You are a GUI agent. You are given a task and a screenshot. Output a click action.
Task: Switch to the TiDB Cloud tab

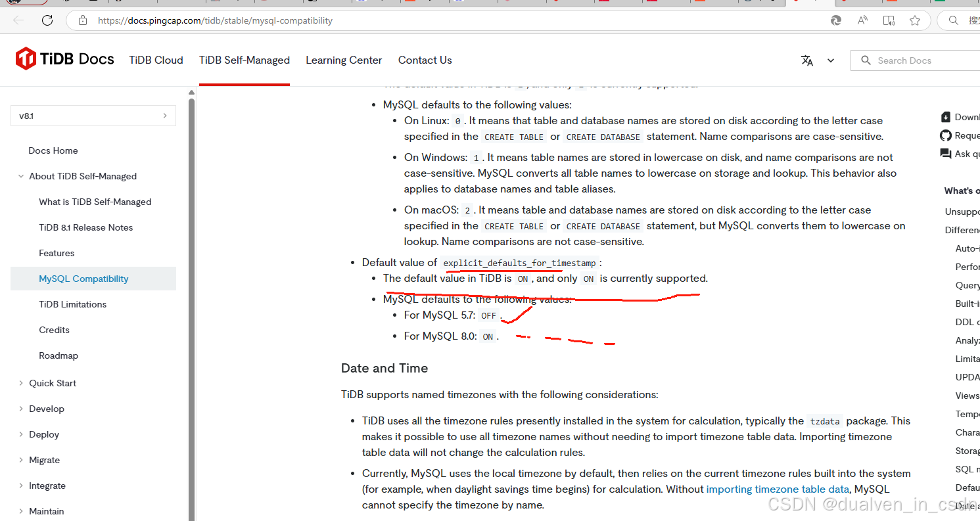[156, 60]
